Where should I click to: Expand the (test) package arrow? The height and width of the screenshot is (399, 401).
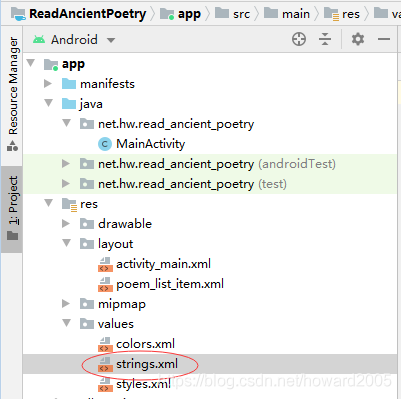tap(66, 183)
